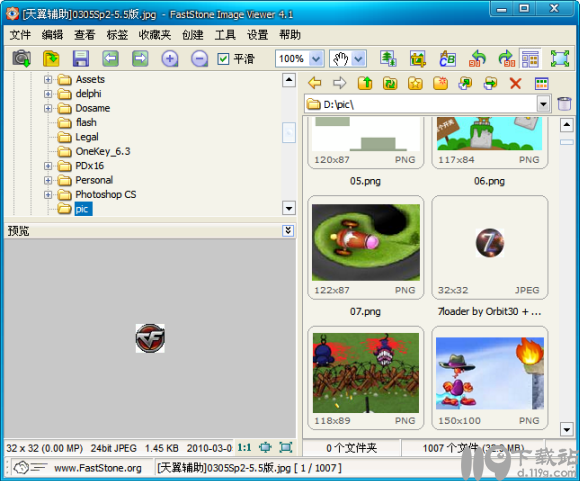Viewport: 580px width, 481px height.
Task: Open the 查看 menu
Action: pos(84,35)
